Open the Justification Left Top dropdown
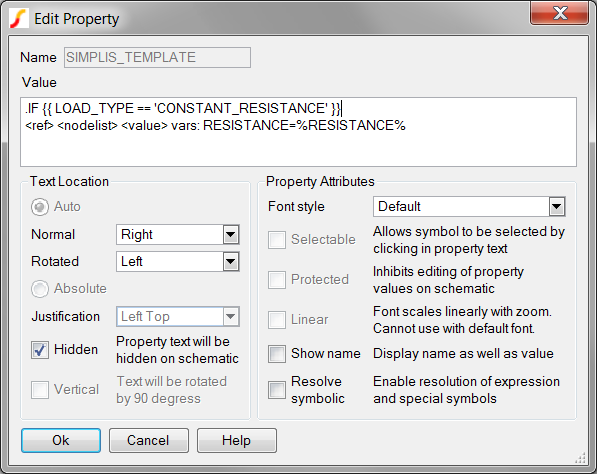The image size is (597, 474). 178,316
